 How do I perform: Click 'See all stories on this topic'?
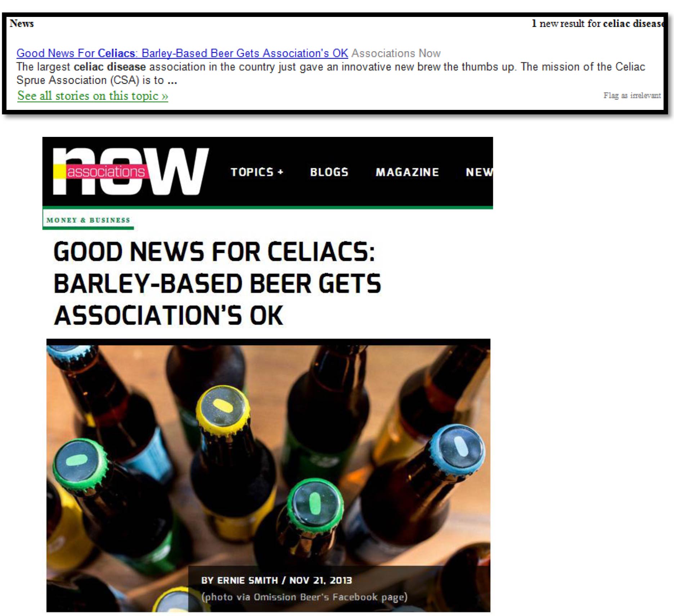[93, 96]
